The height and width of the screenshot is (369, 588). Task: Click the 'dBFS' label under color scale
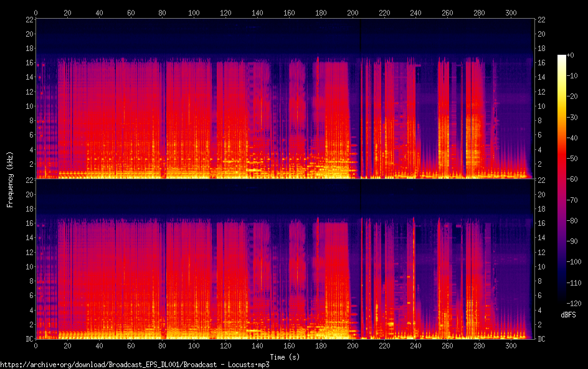tap(568, 315)
